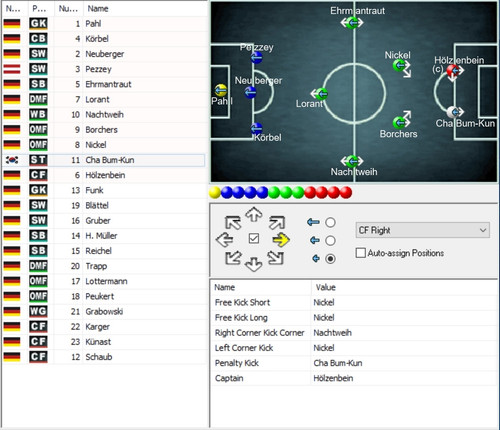500x430 pixels.
Task: Click the South Korean flag icon
Action: (12, 160)
